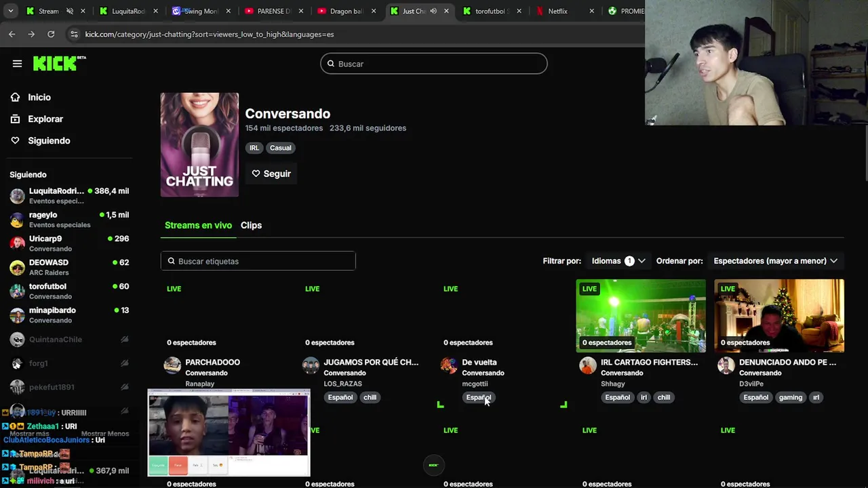Open DENUNCIADO ANDO PE... stream title
This screenshot has width=868, height=488.
tap(787, 362)
